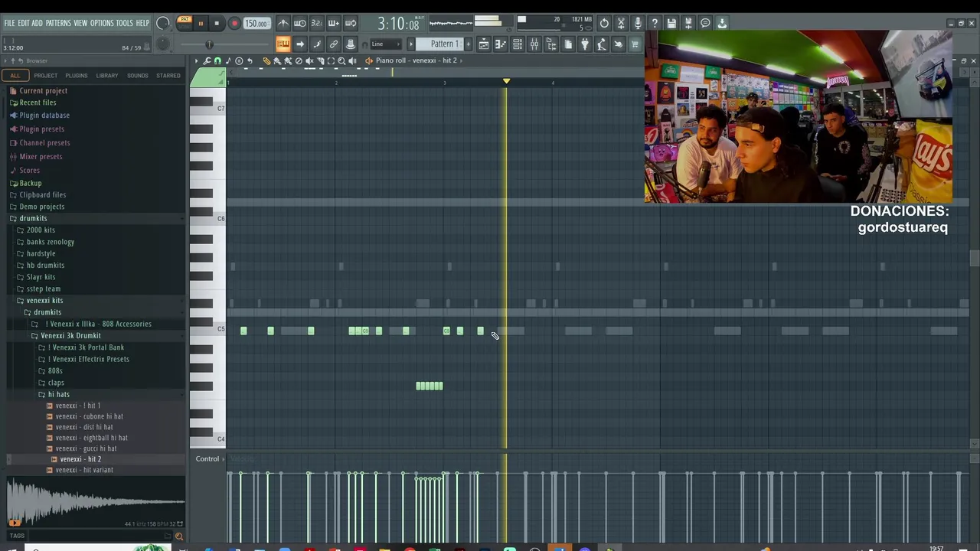The height and width of the screenshot is (551, 980).
Task: Open the Channel rack window icon
Action: click(517, 44)
